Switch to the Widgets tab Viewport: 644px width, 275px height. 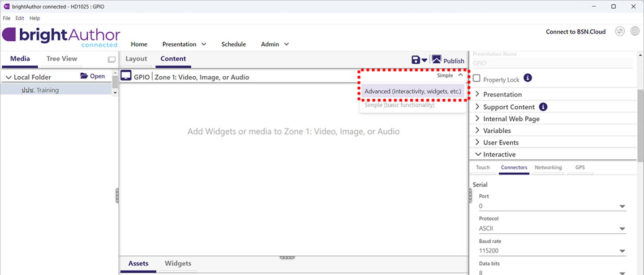point(178,263)
